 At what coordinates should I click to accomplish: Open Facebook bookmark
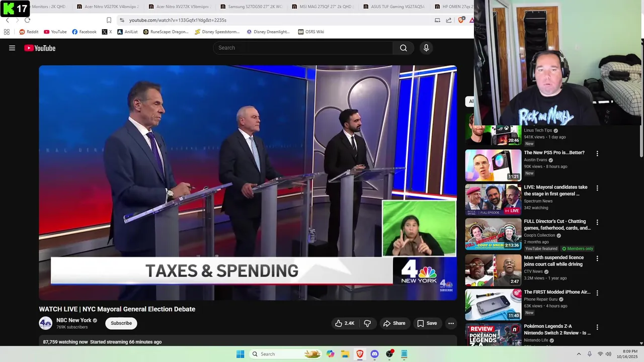click(x=84, y=32)
